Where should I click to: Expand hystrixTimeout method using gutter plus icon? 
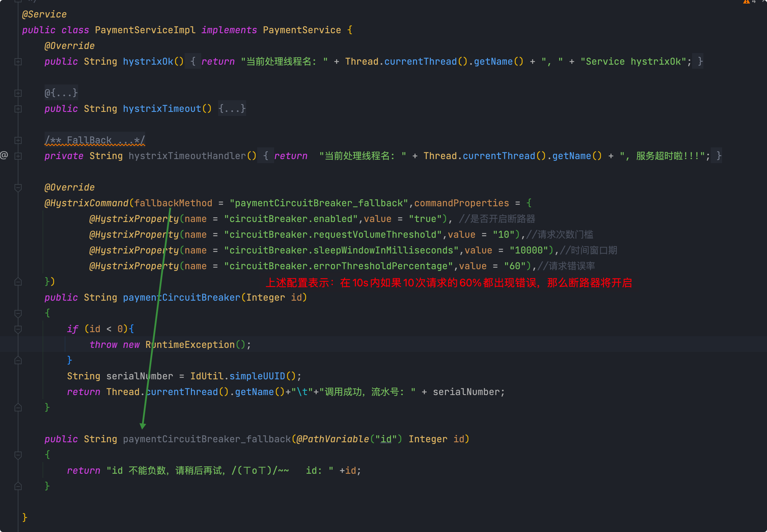pyautogui.click(x=18, y=109)
